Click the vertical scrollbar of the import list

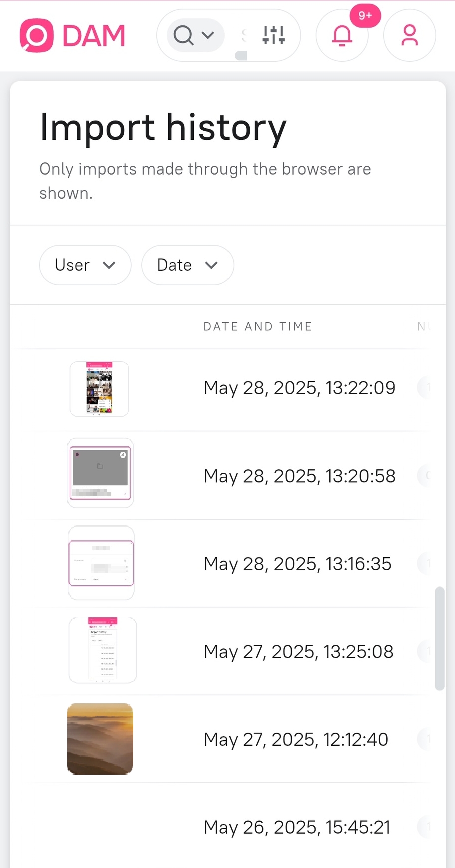pos(439,638)
